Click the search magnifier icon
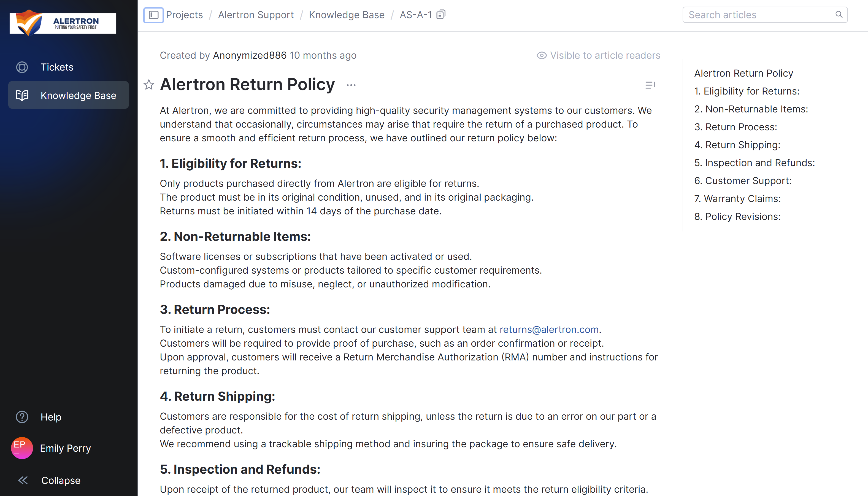The height and width of the screenshot is (496, 868). 839,15
